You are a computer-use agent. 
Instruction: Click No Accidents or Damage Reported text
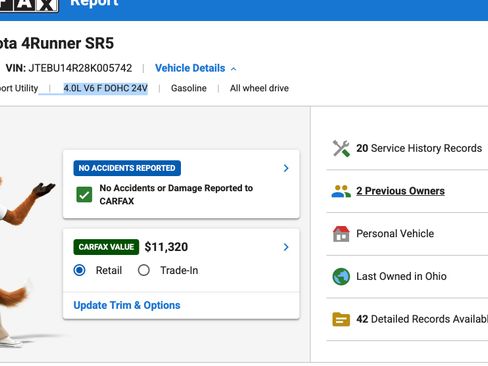coord(176,195)
